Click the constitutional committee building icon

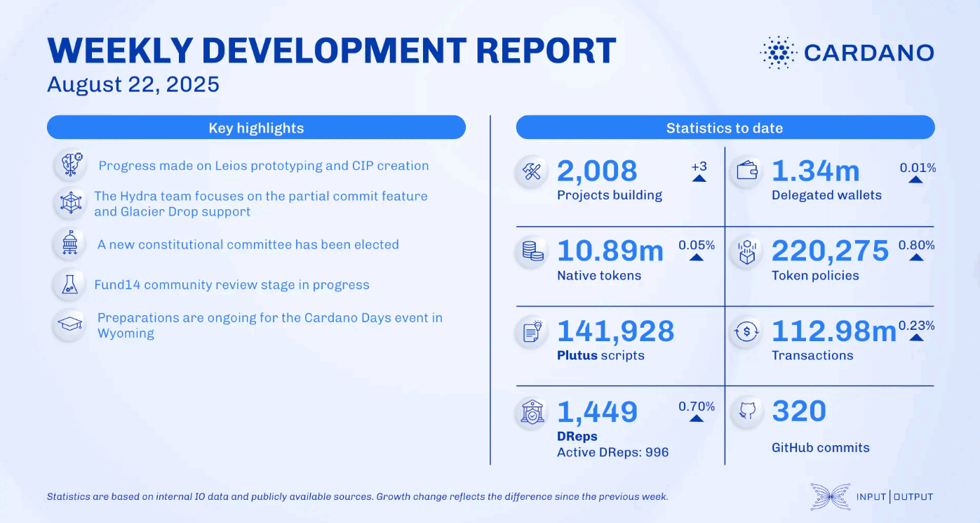click(70, 244)
